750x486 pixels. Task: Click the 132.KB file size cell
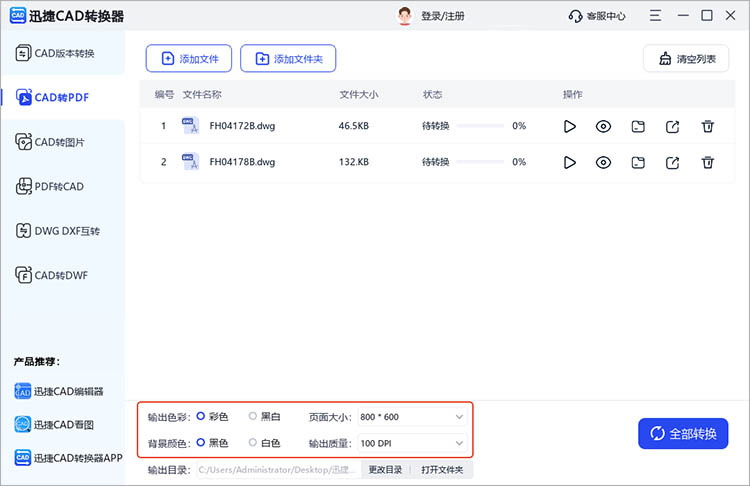pos(353,162)
